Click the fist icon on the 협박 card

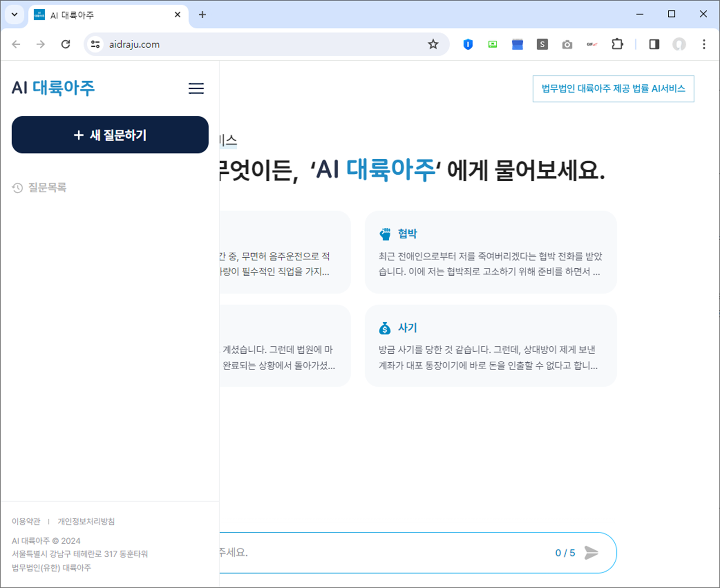point(385,233)
